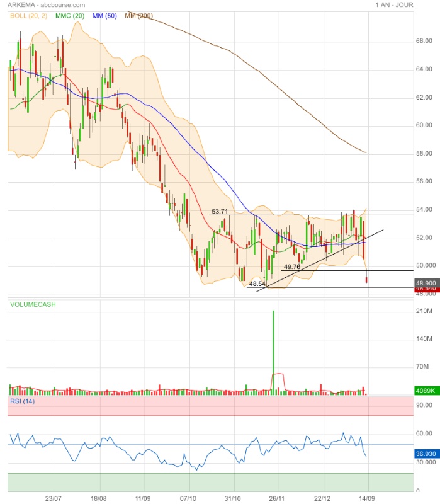Click the 60.00 price axis label

424,125
